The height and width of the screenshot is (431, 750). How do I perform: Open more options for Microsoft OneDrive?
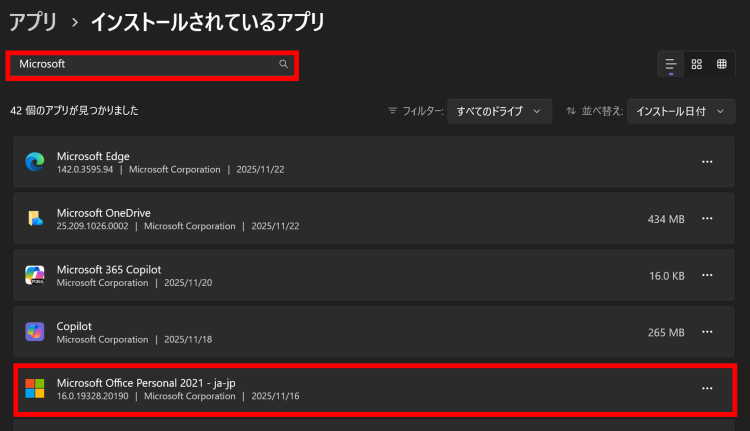pos(707,219)
